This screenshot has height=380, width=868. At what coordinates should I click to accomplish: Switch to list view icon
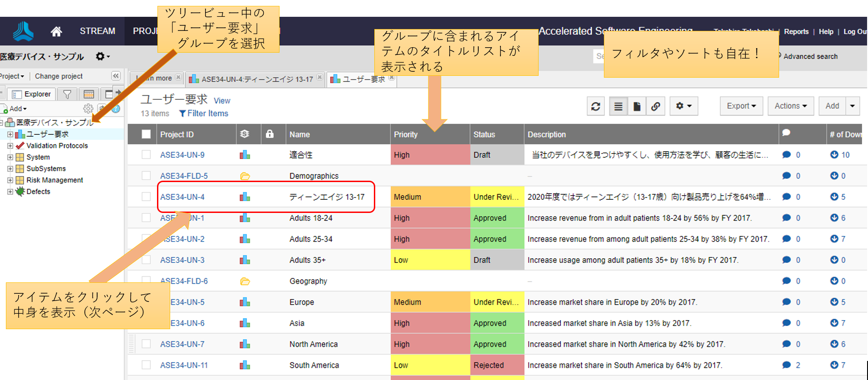click(618, 106)
